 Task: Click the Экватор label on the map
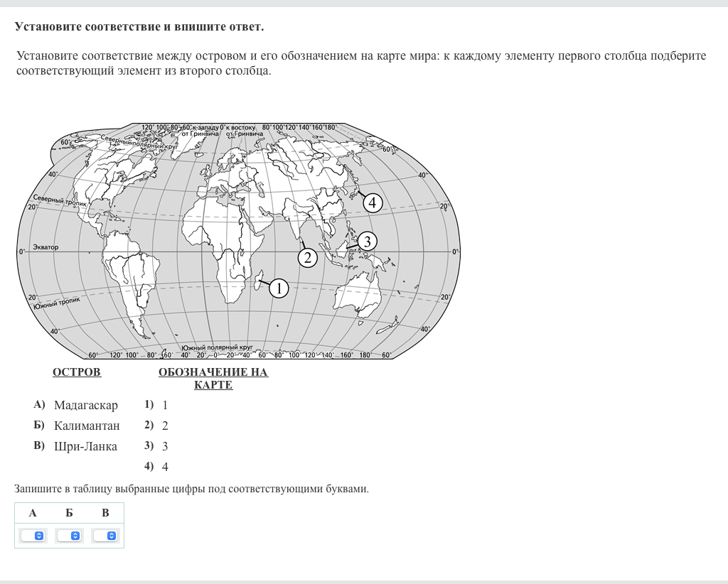45,247
